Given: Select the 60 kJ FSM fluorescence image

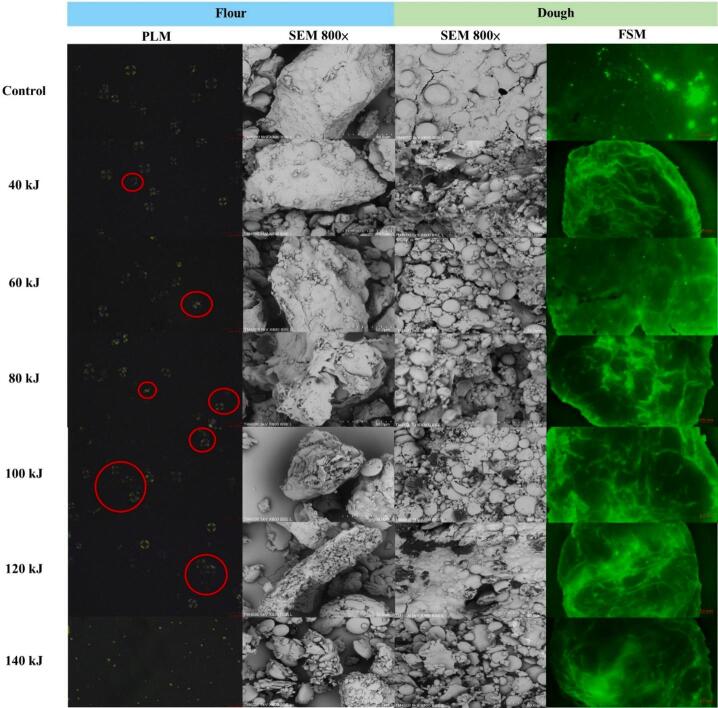Looking at the screenshot, I should click(x=631, y=283).
